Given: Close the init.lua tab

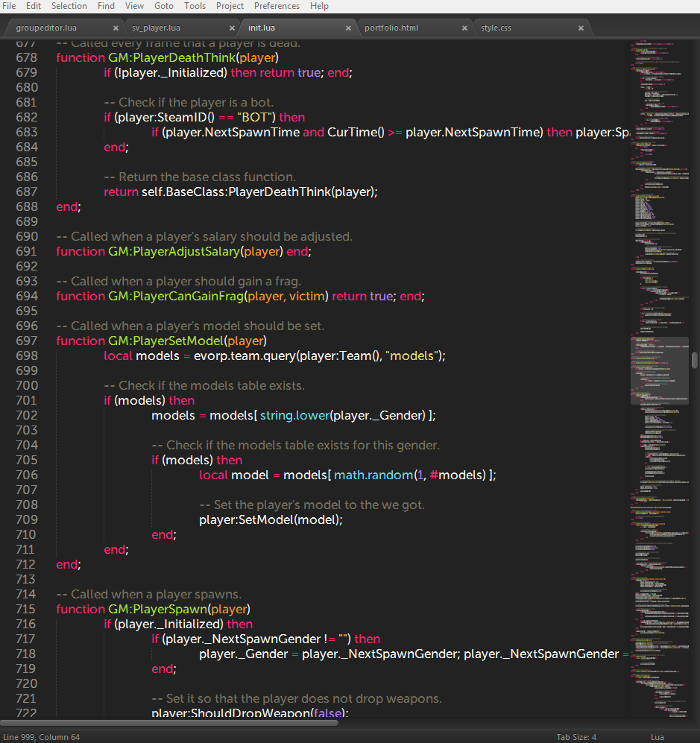Looking at the screenshot, I should 348,28.
